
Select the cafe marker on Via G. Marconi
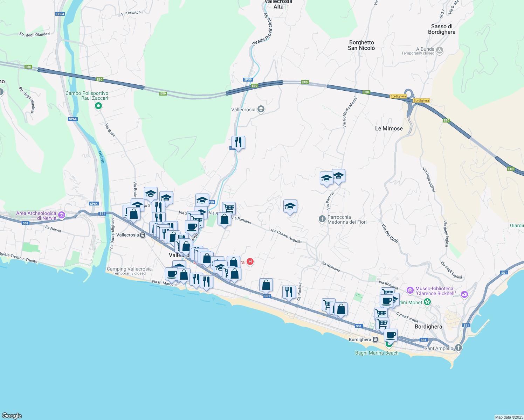[x=172, y=275]
